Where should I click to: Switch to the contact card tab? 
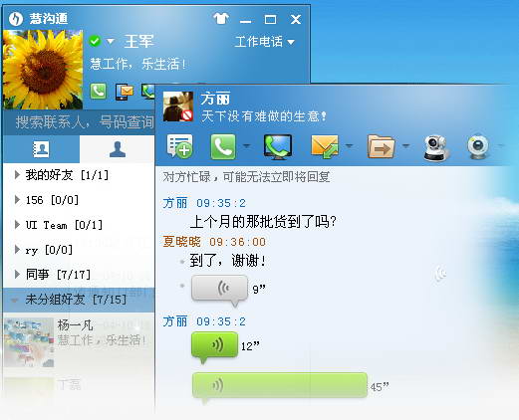pos(41,149)
